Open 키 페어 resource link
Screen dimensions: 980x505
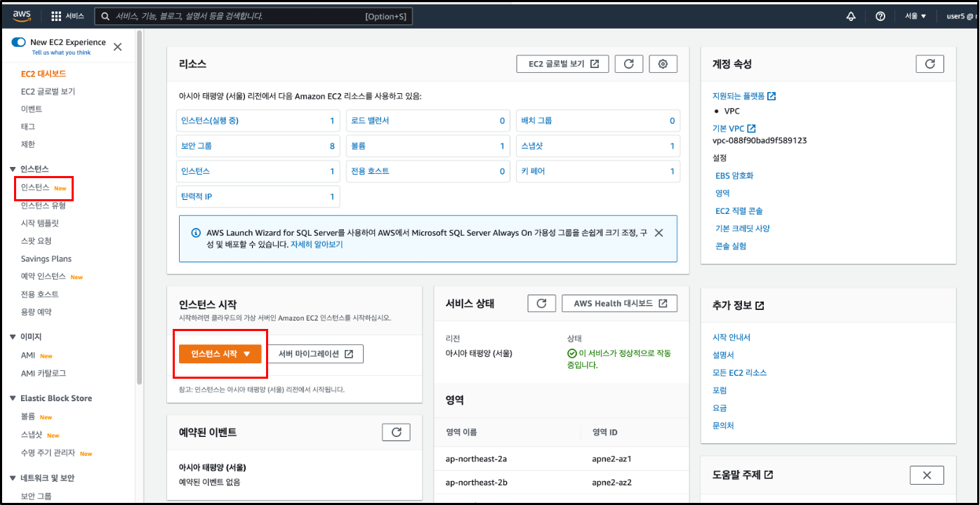(x=533, y=171)
